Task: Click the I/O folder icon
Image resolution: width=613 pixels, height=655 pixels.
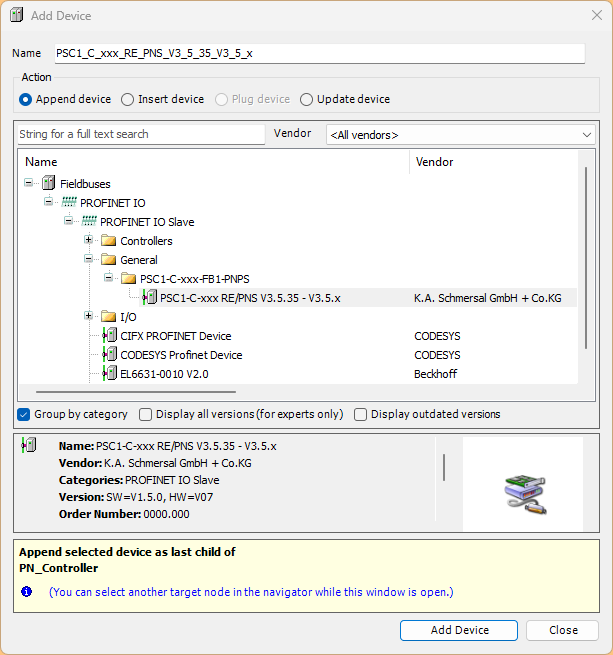Action: pyautogui.click(x=109, y=317)
